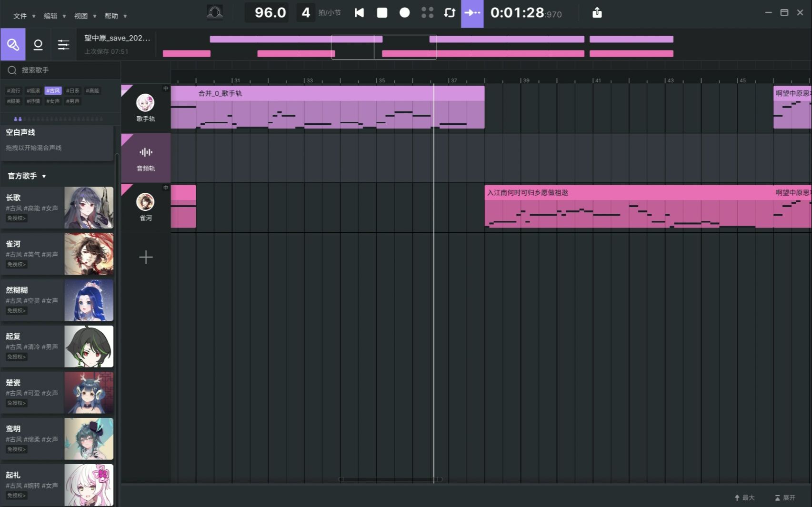
Task: Open 免授权 link under 雀河
Action: pyautogui.click(x=16, y=264)
